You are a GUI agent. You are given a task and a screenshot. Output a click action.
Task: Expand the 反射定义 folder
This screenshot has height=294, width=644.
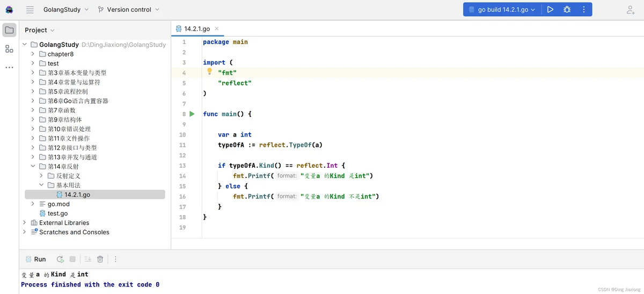point(41,176)
